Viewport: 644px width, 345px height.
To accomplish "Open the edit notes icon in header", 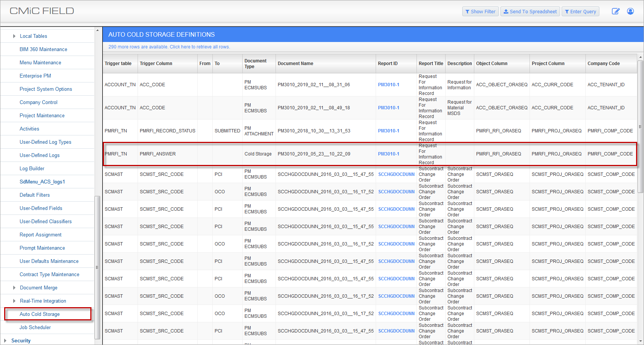I will pos(615,11).
